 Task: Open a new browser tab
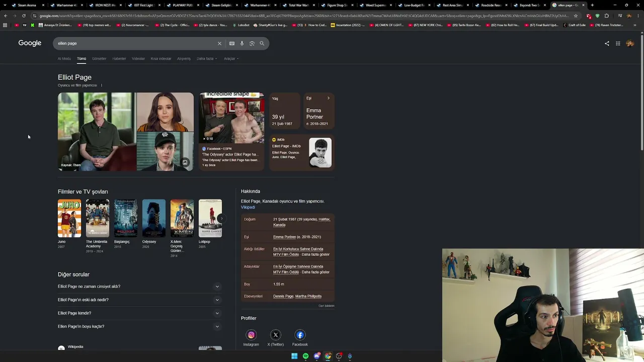[x=592, y=5]
